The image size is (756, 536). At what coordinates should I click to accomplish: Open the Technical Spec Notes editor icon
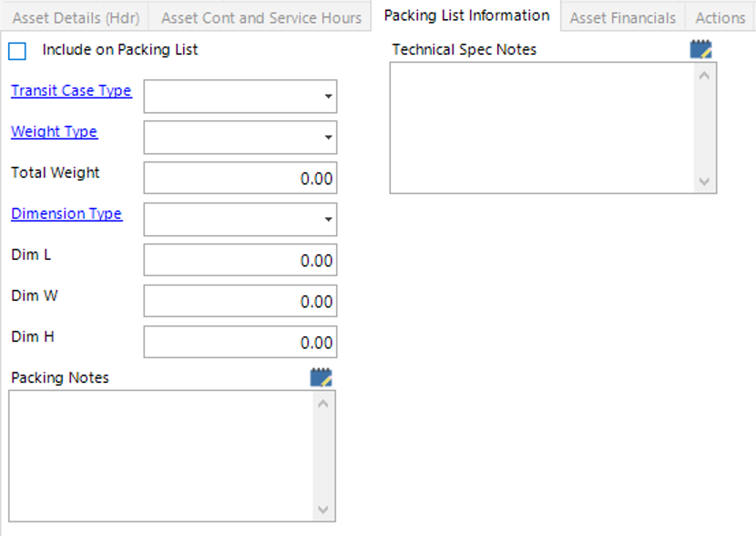point(700,49)
